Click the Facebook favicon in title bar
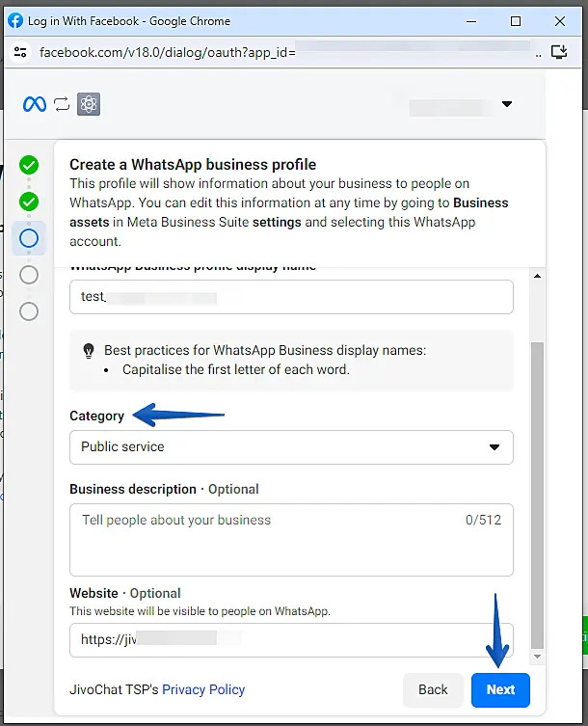 [x=15, y=21]
